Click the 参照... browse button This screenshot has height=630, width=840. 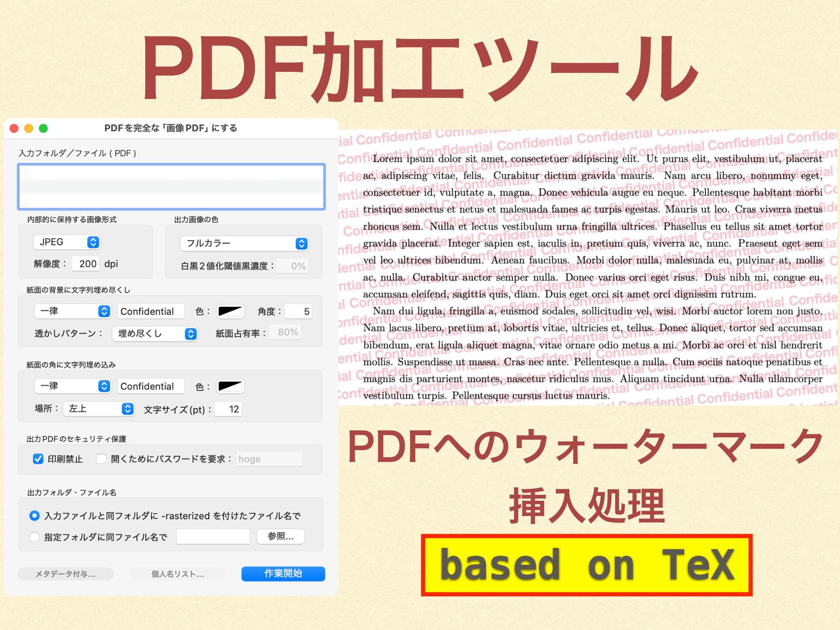tap(280, 536)
